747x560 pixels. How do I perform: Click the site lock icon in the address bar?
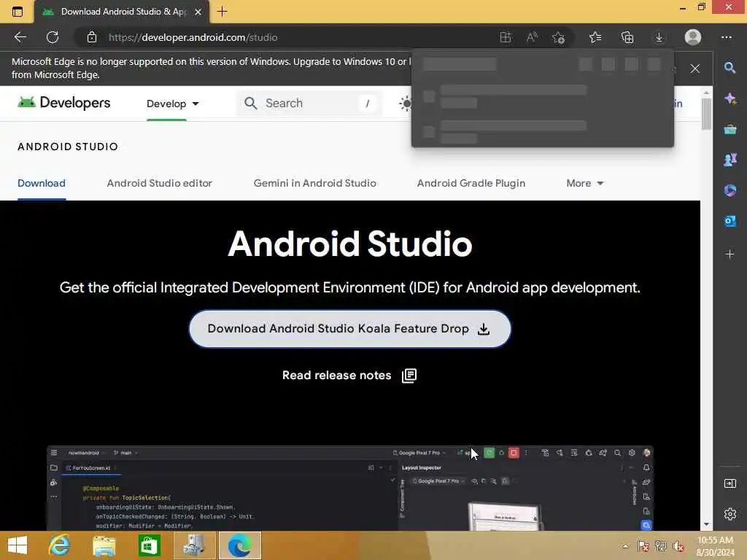point(92,37)
